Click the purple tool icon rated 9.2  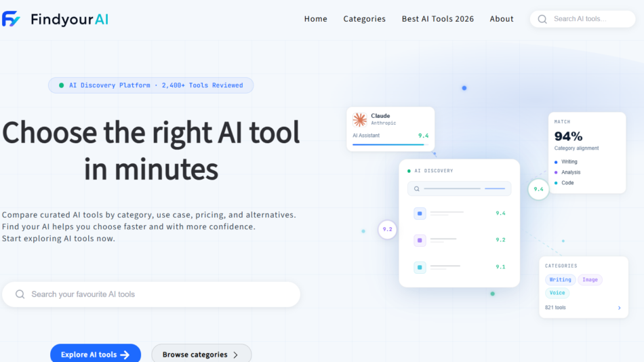420,241
